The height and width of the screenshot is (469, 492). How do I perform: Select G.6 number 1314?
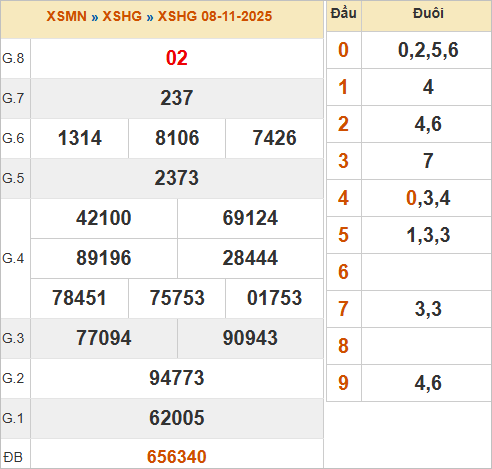coord(80,138)
